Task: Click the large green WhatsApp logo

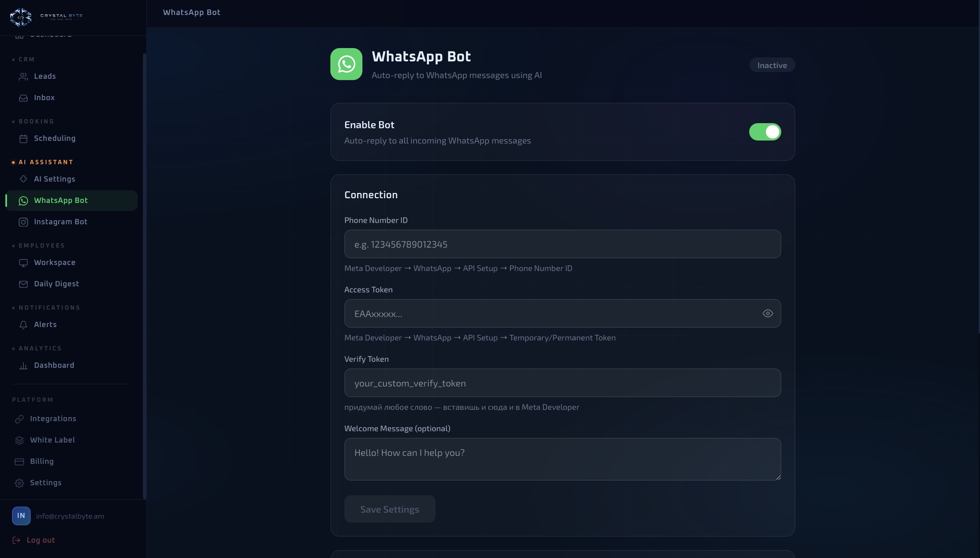Action: [x=346, y=64]
